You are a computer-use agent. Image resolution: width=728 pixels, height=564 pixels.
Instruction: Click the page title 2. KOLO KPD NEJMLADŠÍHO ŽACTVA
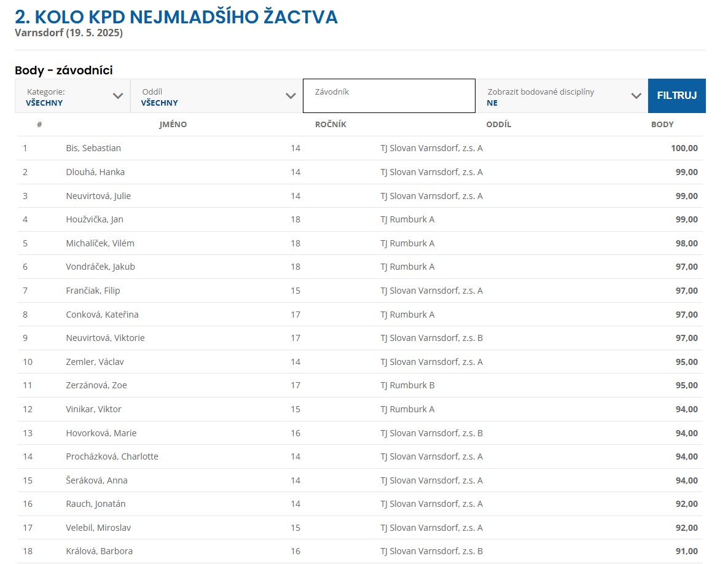[176, 17]
